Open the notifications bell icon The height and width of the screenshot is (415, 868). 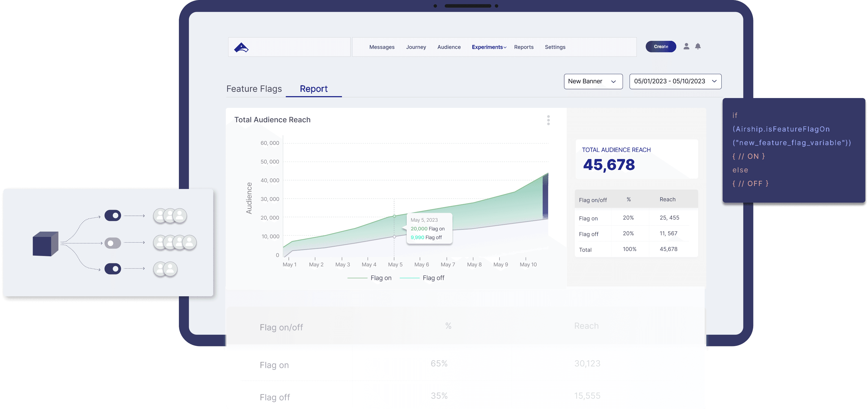click(698, 47)
